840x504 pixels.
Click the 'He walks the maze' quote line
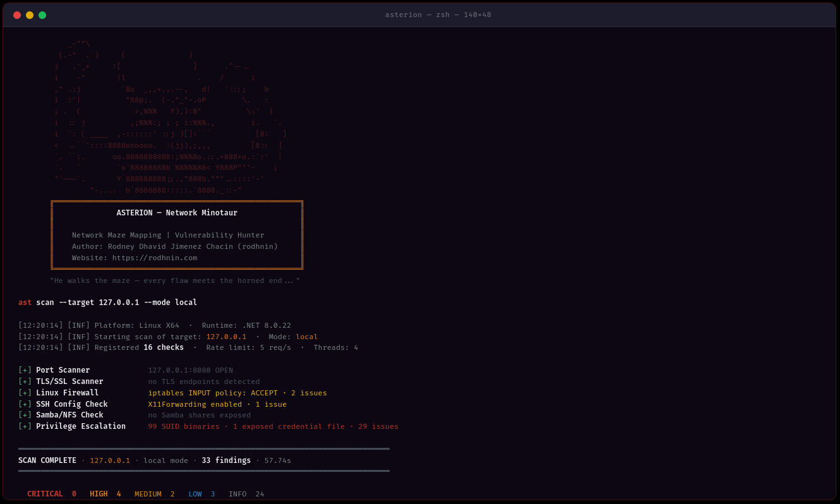175,280
